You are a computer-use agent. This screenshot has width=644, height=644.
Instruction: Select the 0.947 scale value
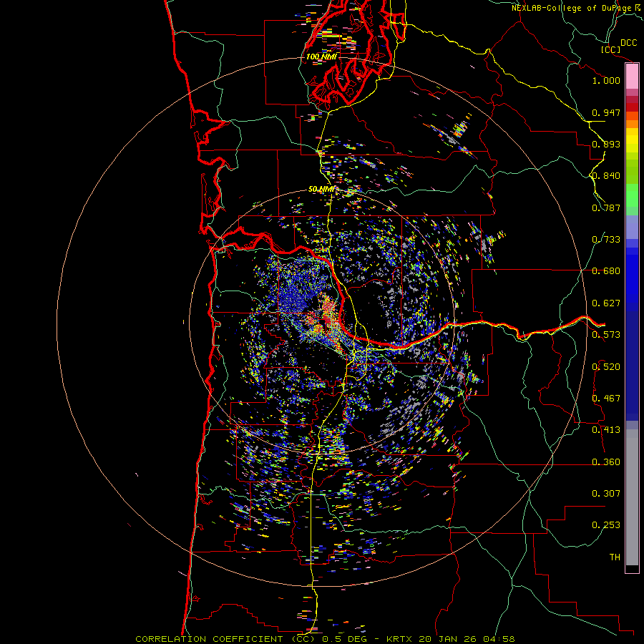point(606,112)
